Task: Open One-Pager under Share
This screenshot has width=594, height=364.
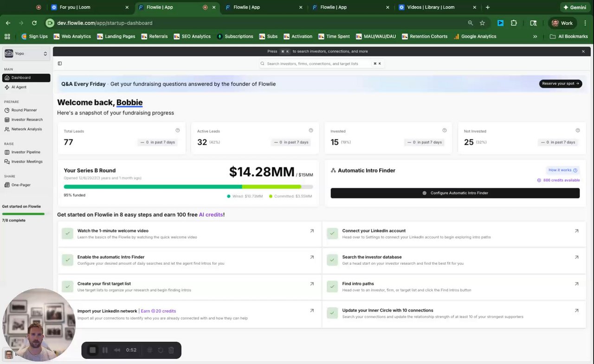Action: click(26, 185)
